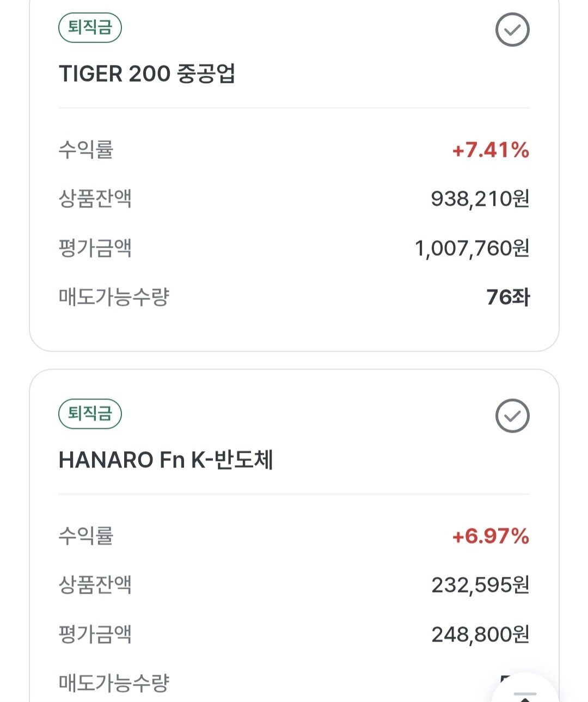Image resolution: width=588 pixels, height=702 pixels.
Task: Tap 평가금액 label in HANARO card
Action: [x=95, y=634]
